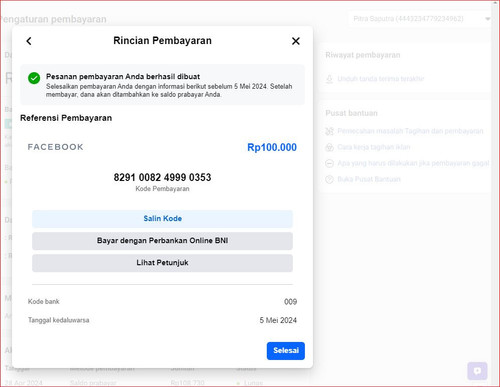Click icon beside Cara kerja tagihan iklan
Screen dimensions: 500x387
[329, 147]
